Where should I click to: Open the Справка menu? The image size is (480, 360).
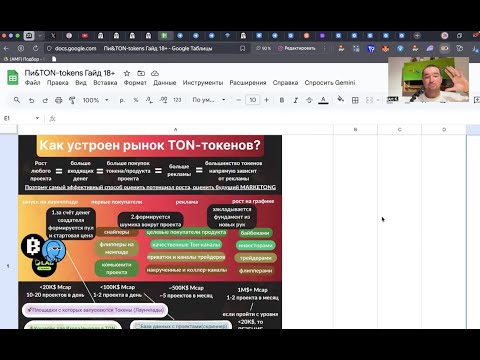[x=285, y=83]
